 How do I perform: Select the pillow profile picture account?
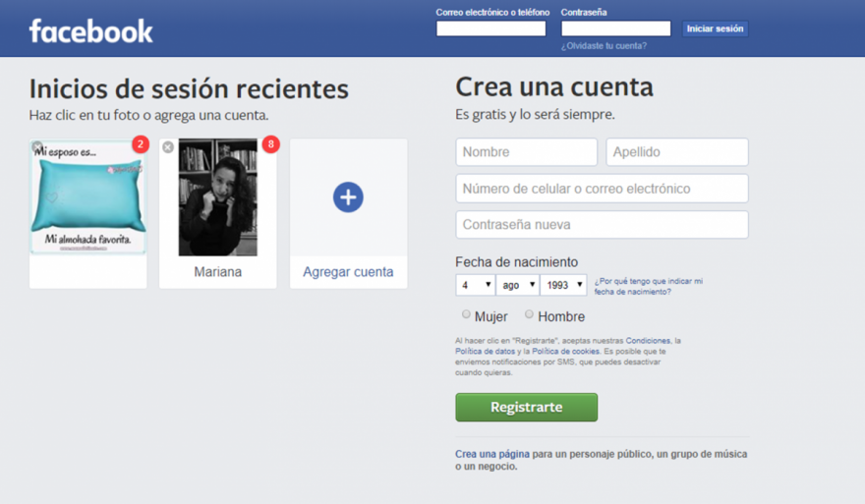[88, 196]
